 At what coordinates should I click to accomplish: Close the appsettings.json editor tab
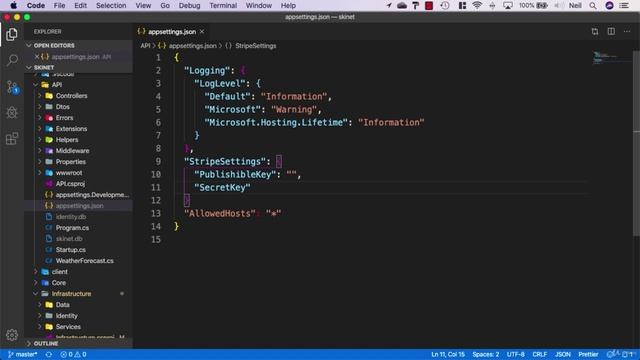click(x=202, y=31)
